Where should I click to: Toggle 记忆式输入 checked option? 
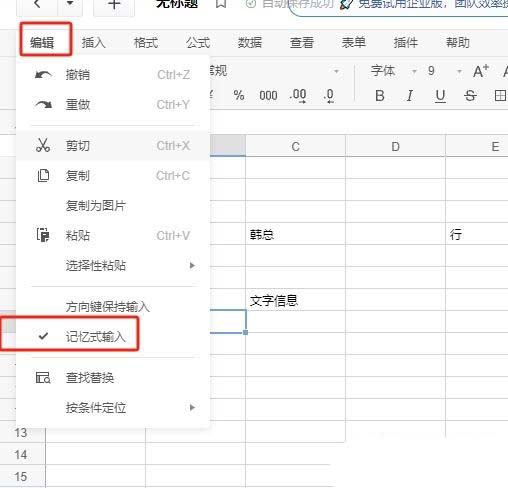(113, 337)
